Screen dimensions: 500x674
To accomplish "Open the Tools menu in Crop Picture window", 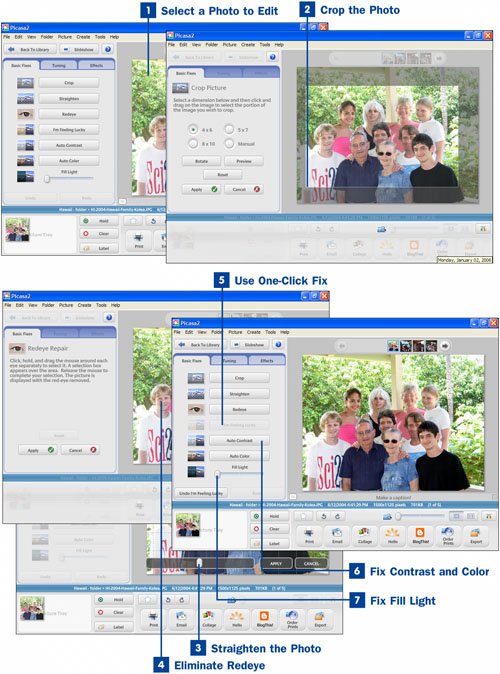I will tap(265, 45).
